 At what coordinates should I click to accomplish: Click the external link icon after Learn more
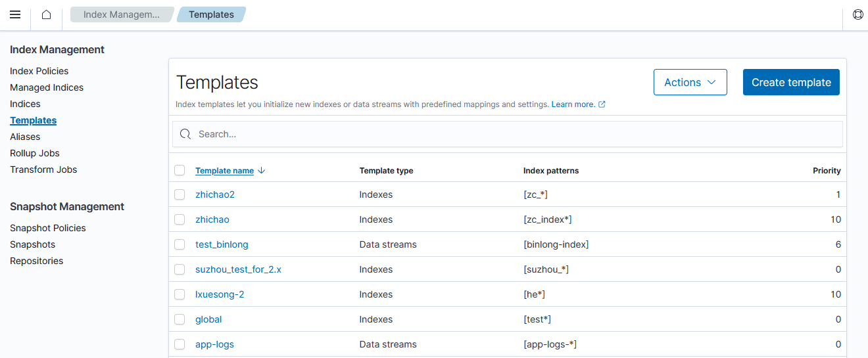pyautogui.click(x=602, y=104)
